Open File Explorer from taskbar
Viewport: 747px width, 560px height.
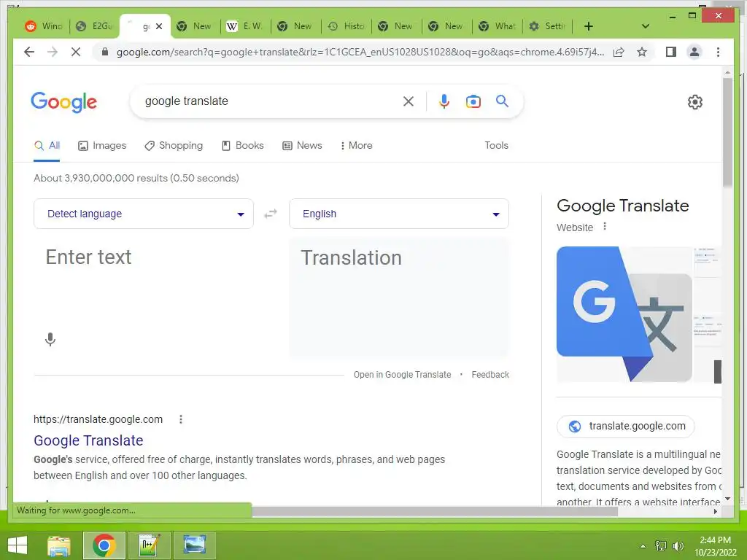(59, 545)
